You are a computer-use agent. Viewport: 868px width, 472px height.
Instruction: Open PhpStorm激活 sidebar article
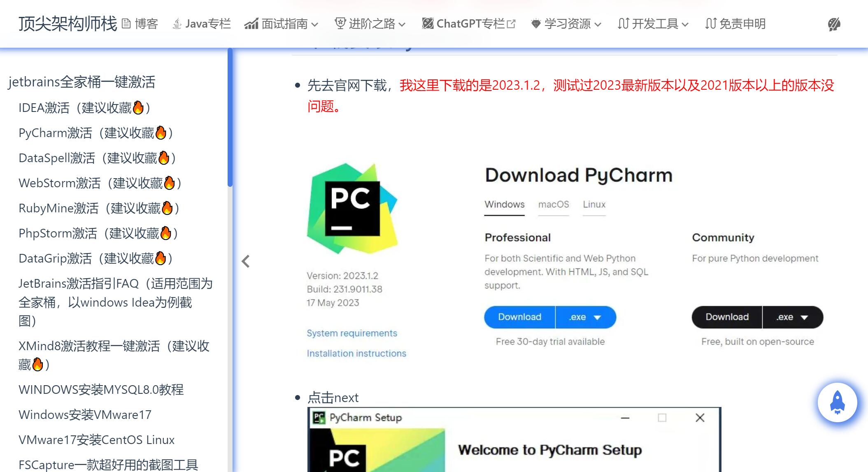point(98,233)
